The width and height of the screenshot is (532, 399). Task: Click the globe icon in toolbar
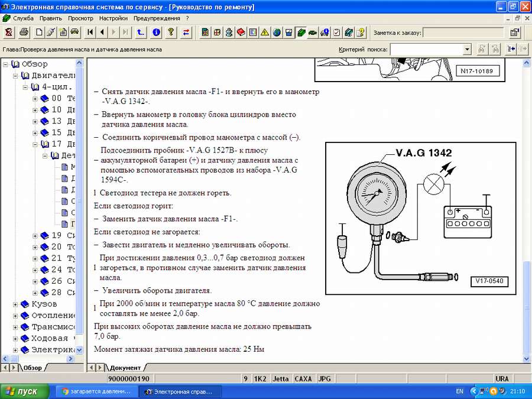(x=277, y=33)
